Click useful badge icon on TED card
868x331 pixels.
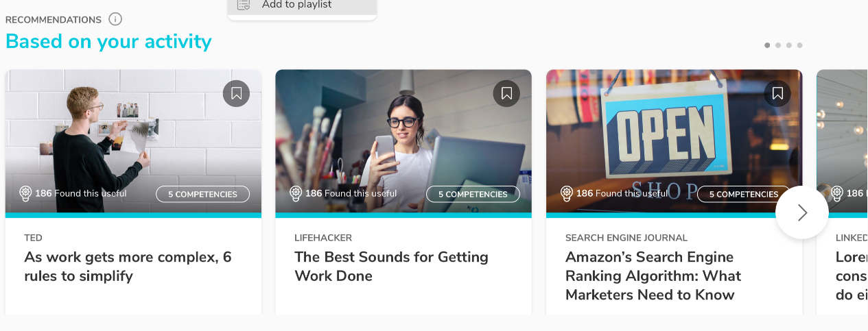(26, 193)
